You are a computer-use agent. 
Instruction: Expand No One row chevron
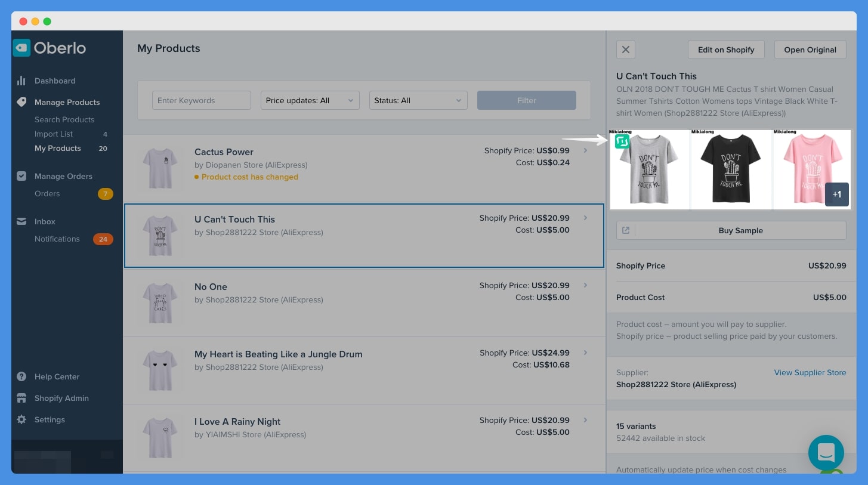coord(586,285)
